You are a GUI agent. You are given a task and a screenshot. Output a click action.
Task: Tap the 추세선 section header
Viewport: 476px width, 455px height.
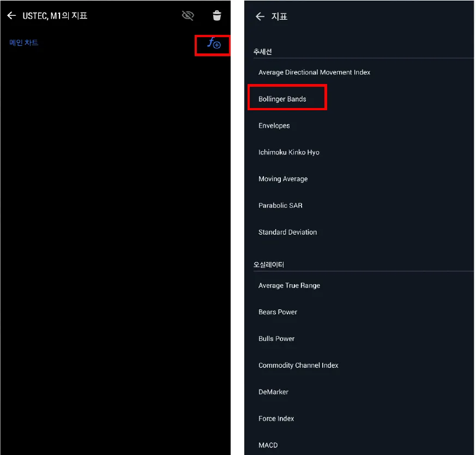pyautogui.click(x=263, y=52)
